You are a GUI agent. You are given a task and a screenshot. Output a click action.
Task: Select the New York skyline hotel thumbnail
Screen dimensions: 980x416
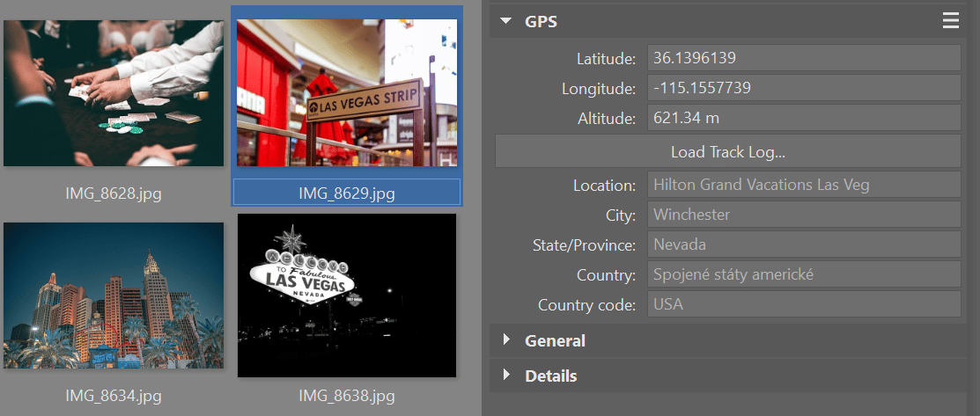click(x=114, y=296)
